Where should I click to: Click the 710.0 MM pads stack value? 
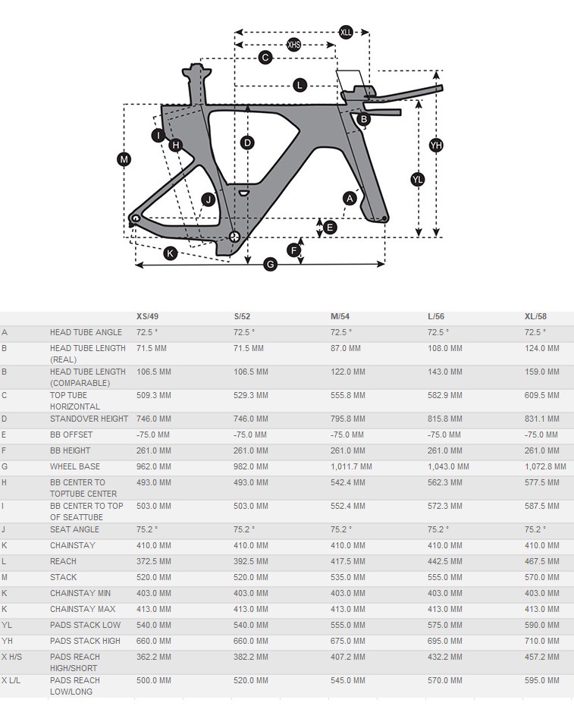tap(542, 641)
